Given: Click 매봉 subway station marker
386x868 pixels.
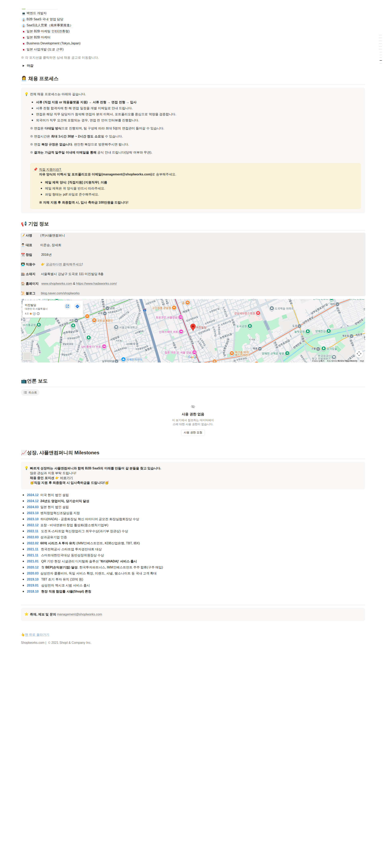Looking at the screenshot, I should 260,349.
